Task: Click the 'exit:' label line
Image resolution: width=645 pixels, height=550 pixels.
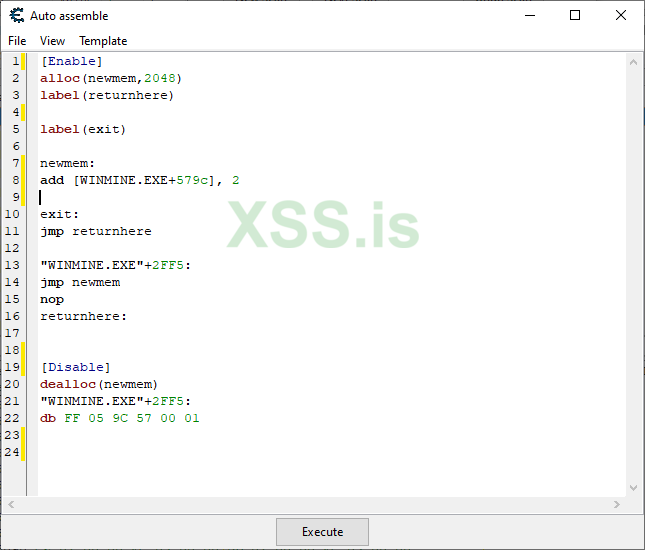Action: pyautogui.click(x=59, y=214)
